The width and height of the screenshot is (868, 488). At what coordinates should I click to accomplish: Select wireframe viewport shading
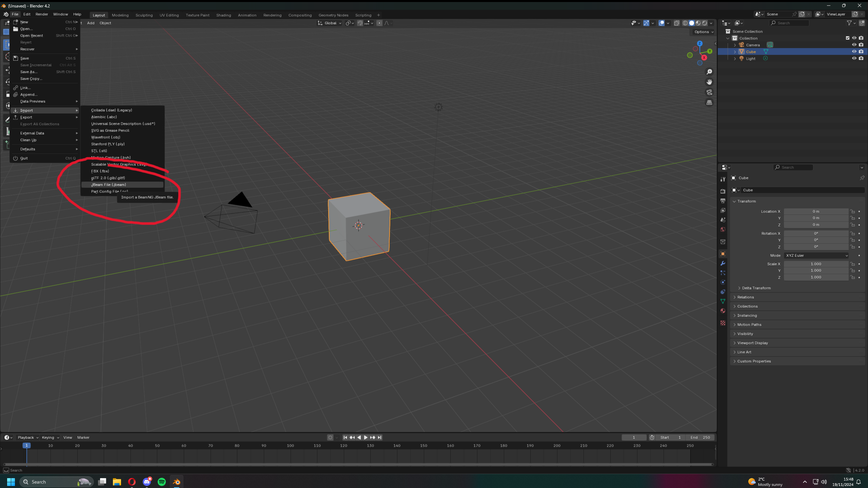(x=685, y=23)
